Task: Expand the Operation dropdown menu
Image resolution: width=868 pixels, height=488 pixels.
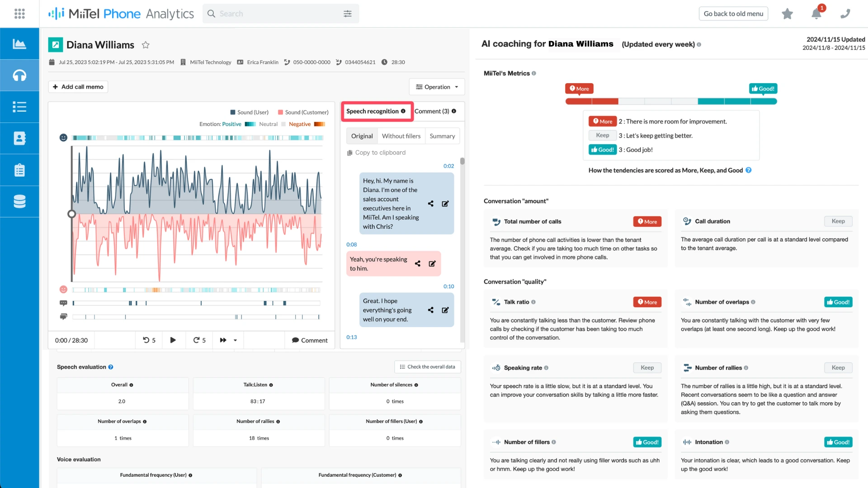Action: click(437, 87)
